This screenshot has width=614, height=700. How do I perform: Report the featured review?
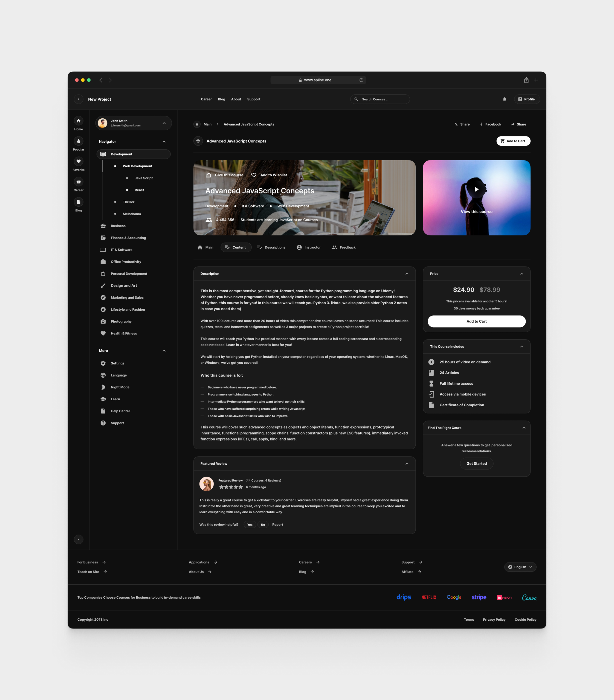[277, 525]
